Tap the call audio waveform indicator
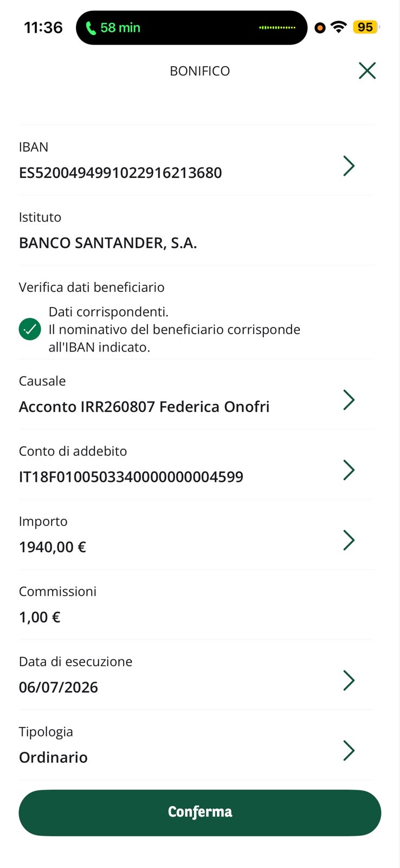400x868 pixels. (278, 28)
